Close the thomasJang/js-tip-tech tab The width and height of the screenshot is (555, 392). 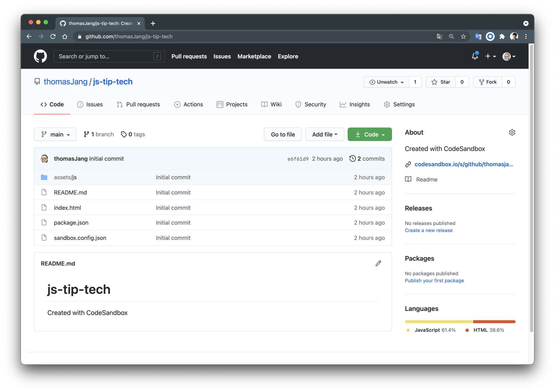[x=139, y=23]
